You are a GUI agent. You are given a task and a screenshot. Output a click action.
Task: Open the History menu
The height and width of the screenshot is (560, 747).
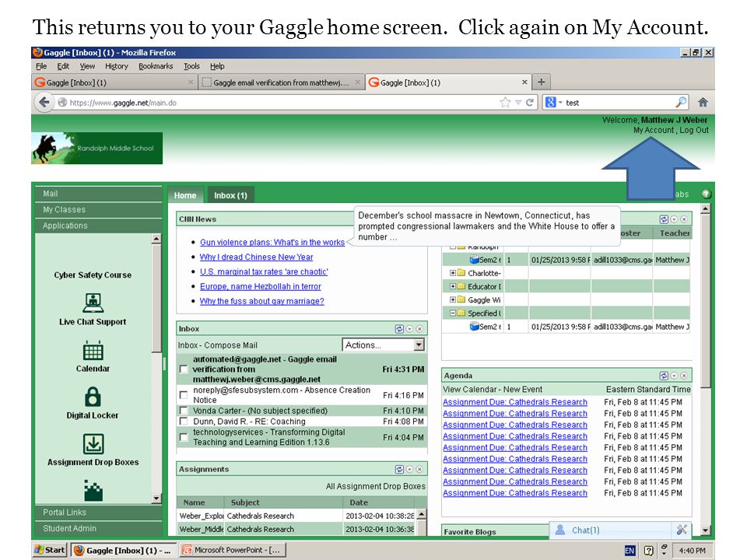tap(117, 66)
